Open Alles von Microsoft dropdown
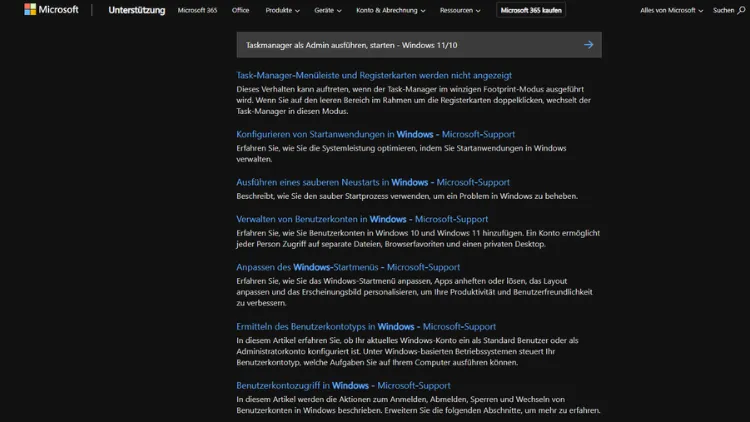This screenshot has width=750, height=422. [671, 10]
